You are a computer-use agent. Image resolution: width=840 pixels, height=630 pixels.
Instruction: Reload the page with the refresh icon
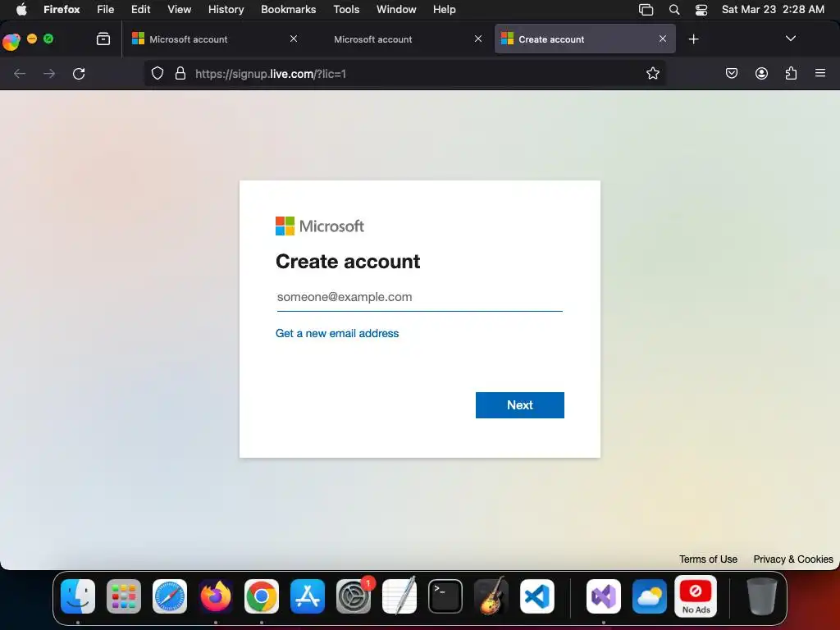[79, 73]
